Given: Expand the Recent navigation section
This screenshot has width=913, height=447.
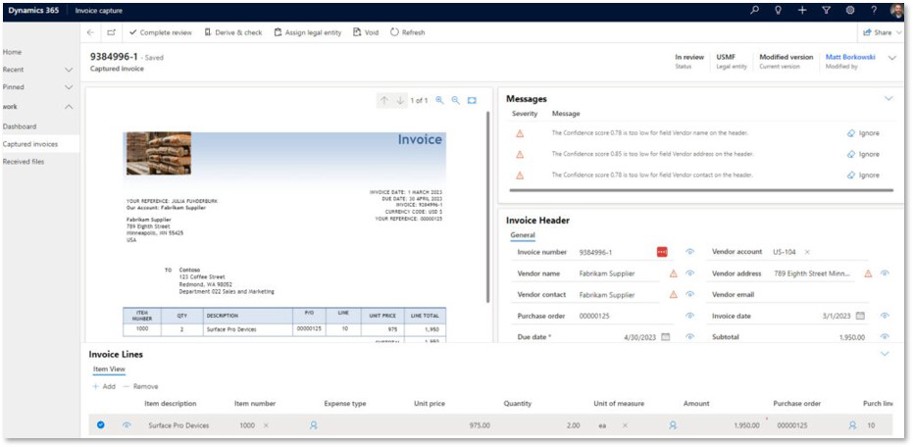Looking at the screenshot, I should click(x=69, y=70).
